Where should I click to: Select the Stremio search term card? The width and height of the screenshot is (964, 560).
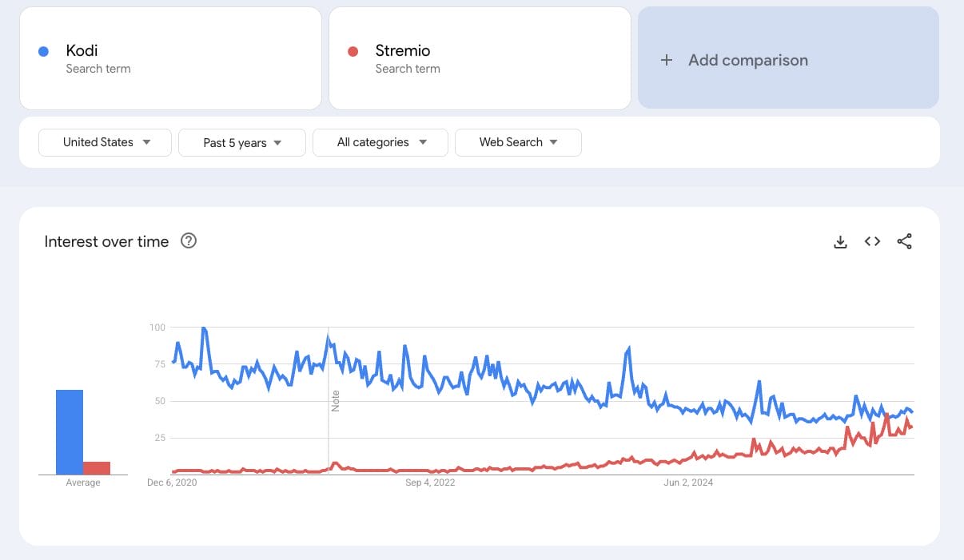point(480,58)
